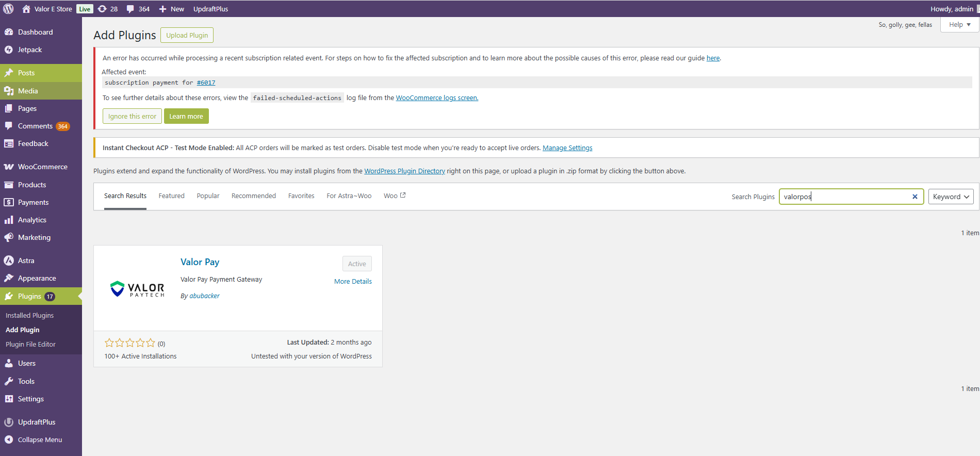The image size is (980, 456).
Task: Click the Plugins plug icon
Action: (x=9, y=296)
